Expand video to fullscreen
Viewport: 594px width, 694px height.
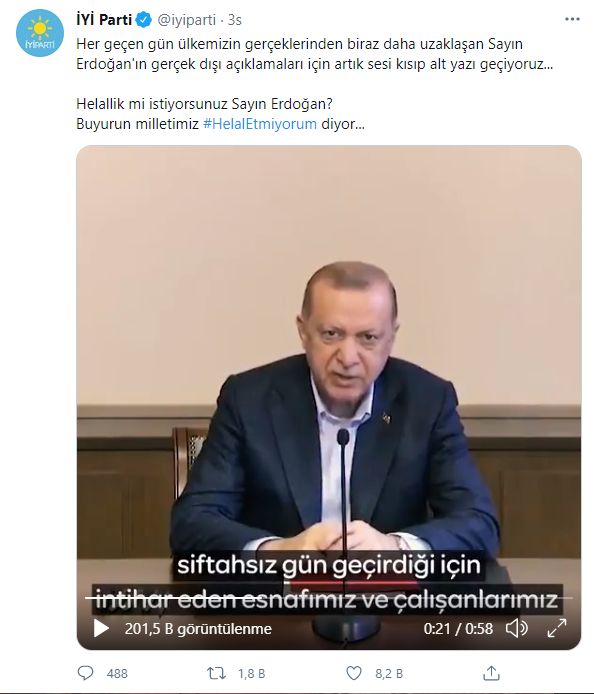click(x=556, y=628)
